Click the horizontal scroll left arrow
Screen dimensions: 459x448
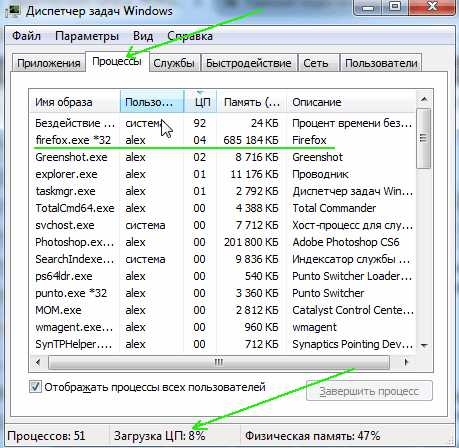point(38,362)
